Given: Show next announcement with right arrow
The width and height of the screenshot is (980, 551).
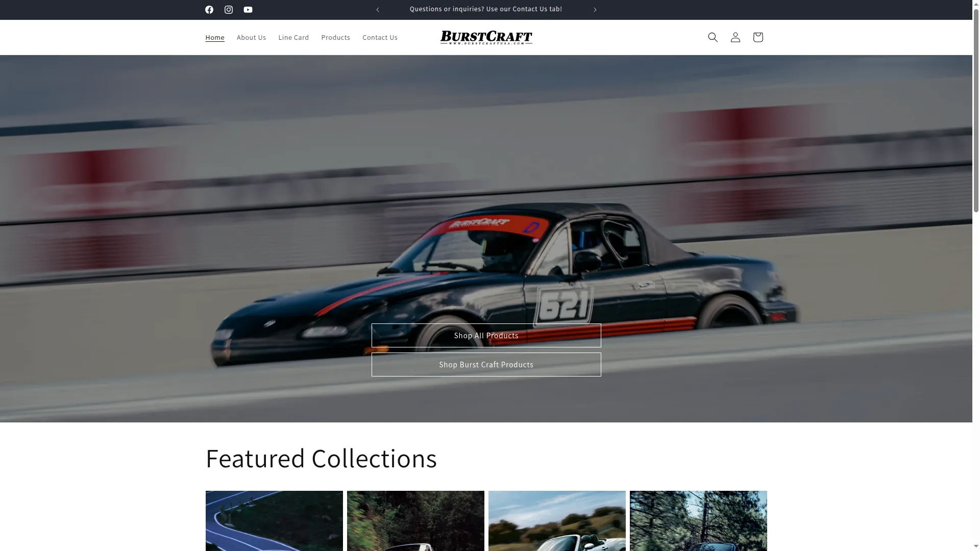Looking at the screenshot, I should [595, 10].
